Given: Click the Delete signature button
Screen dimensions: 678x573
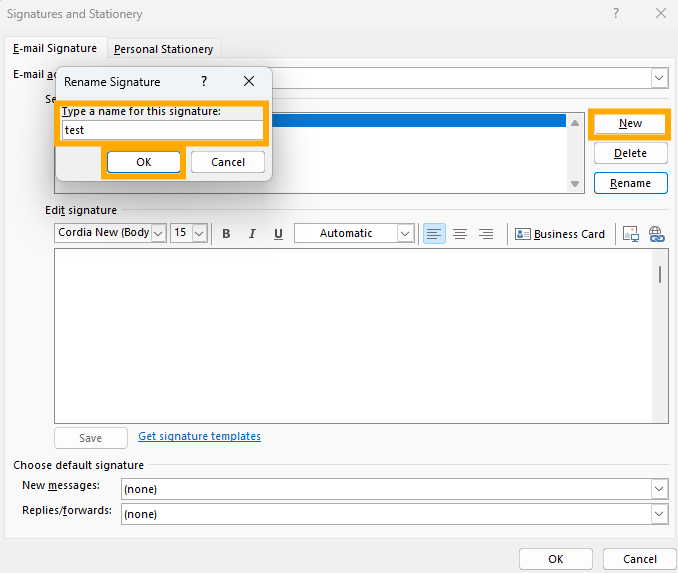Looking at the screenshot, I should (630, 153).
